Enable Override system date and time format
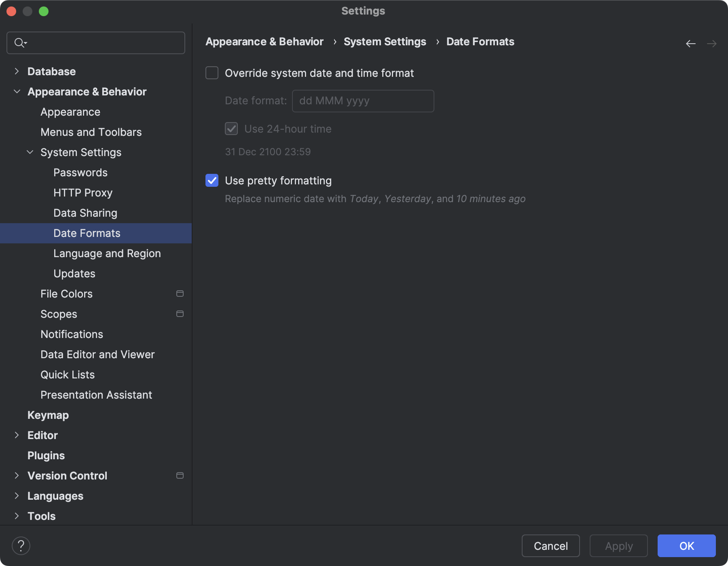Screen dimensions: 728x566 (212, 73)
